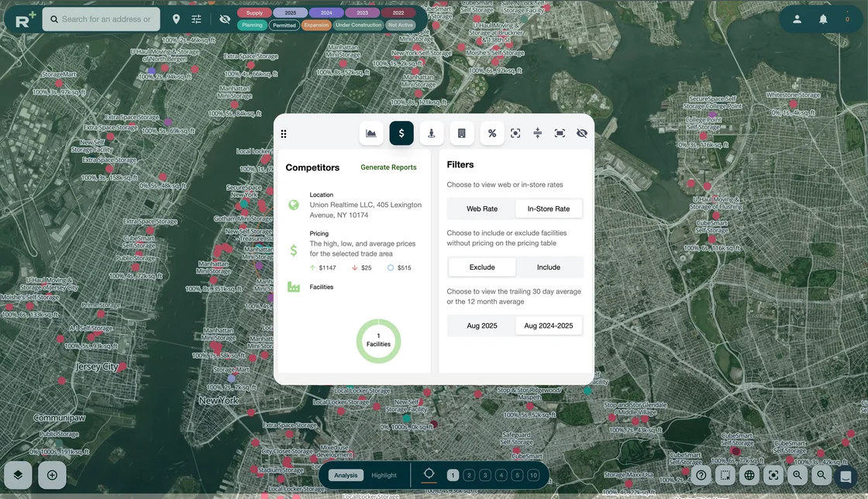
Task: Toggle the Expansion status chip
Action: 316,25
